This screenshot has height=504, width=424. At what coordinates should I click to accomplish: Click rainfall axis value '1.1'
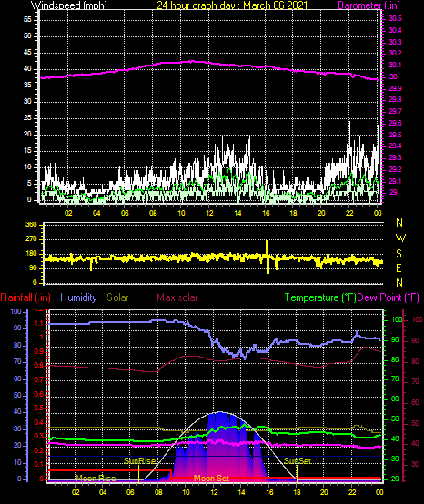point(39,323)
